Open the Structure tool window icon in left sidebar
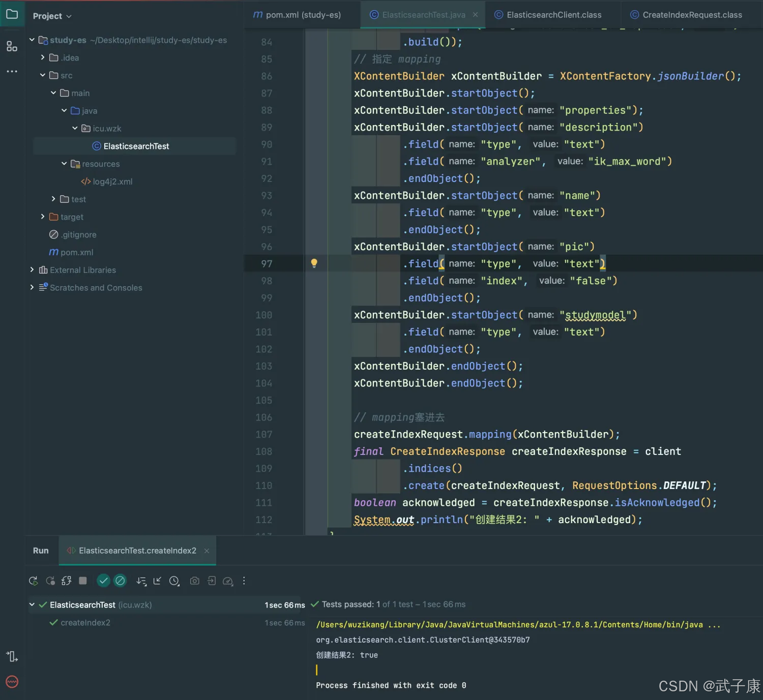Image resolution: width=763 pixels, height=700 pixels. pos(12,46)
